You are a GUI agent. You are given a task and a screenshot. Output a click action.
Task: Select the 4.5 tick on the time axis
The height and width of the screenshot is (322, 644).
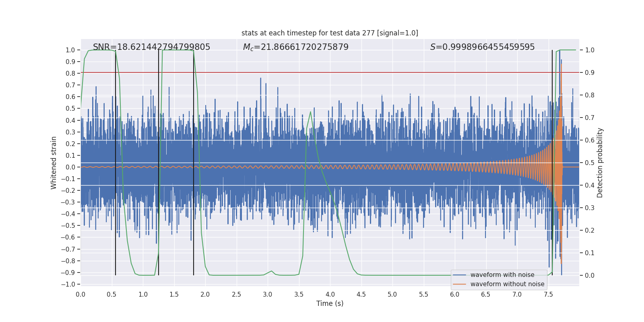tap(361, 294)
